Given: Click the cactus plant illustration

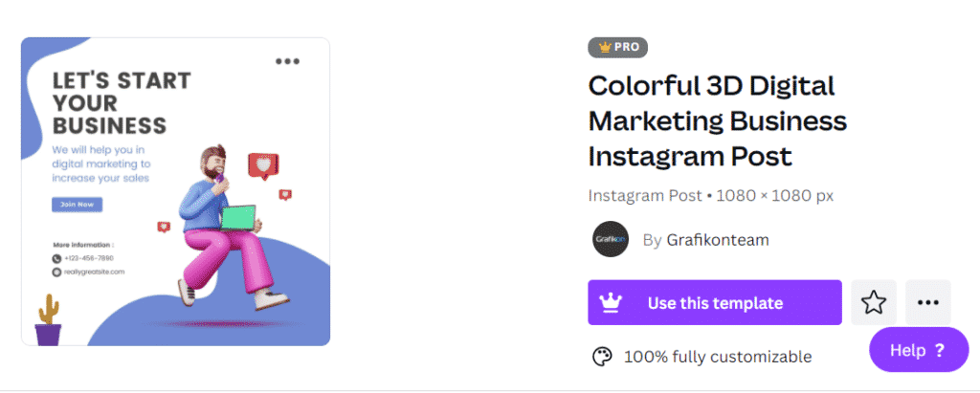Looking at the screenshot, I should click(47, 320).
